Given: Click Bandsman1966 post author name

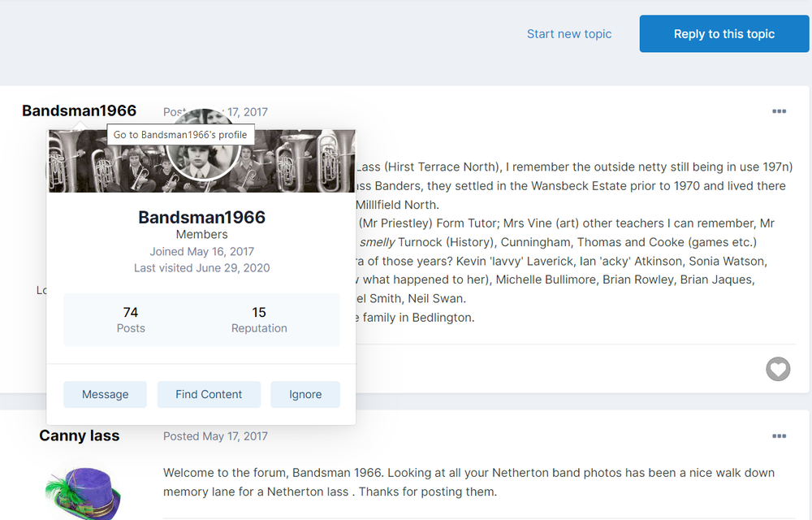Looking at the screenshot, I should (80, 110).
